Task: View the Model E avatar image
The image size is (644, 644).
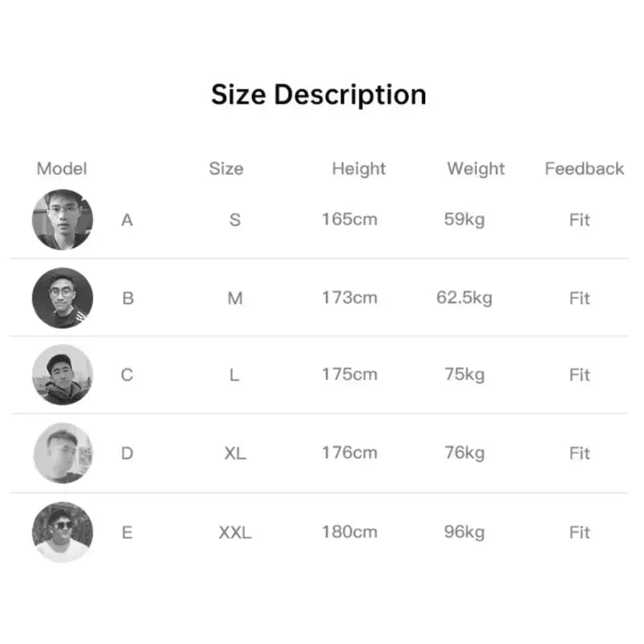Action: pyautogui.click(x=63, y=532)
